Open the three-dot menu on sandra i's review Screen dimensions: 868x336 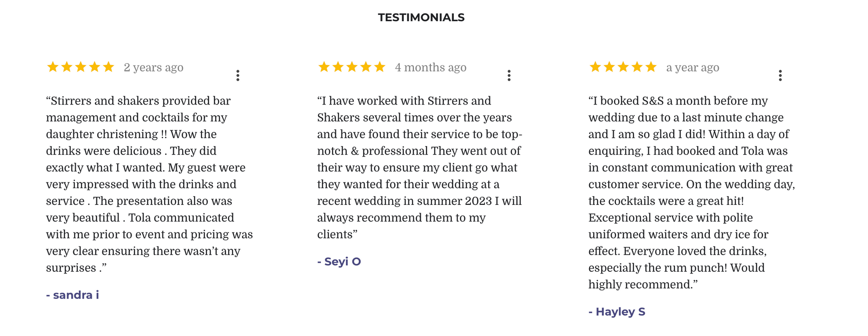tap(238, 76)
